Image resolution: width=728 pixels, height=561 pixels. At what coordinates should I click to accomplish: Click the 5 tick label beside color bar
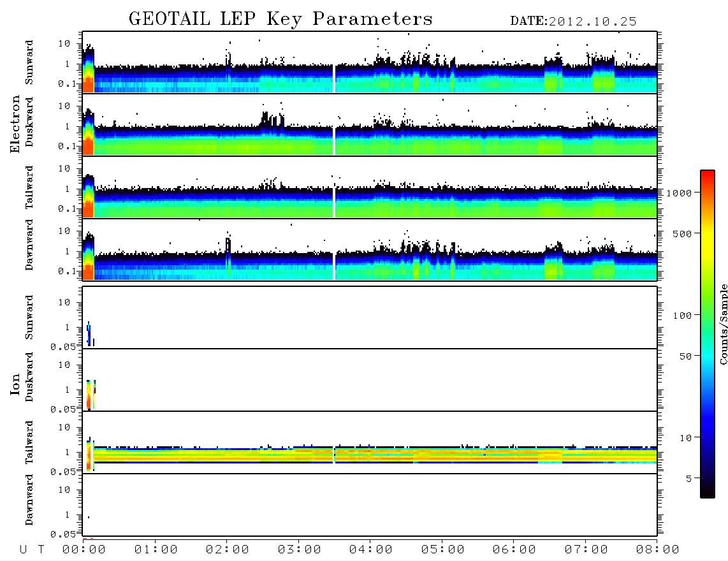(x=689, y=479)
